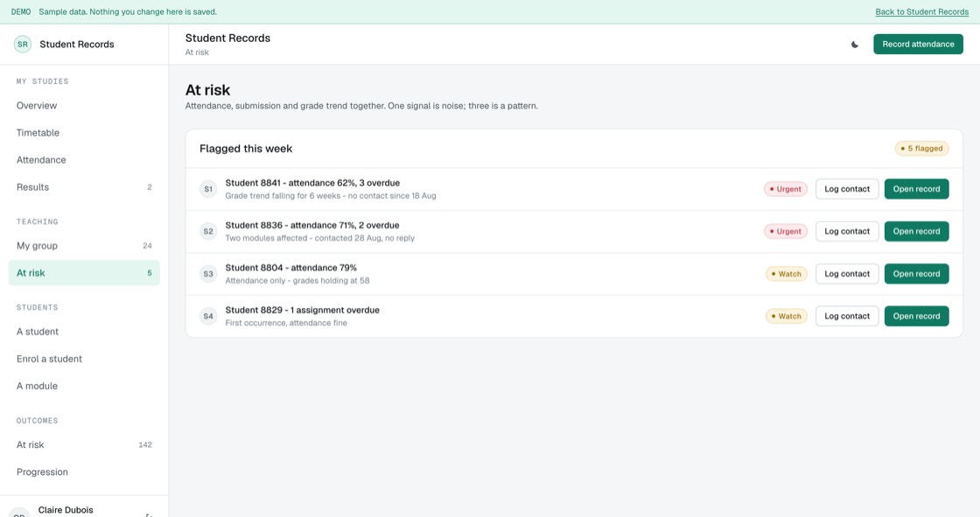Toggle dark mode with the moon icon
This screenshot has width=980, height=517.
pos(854,45)
